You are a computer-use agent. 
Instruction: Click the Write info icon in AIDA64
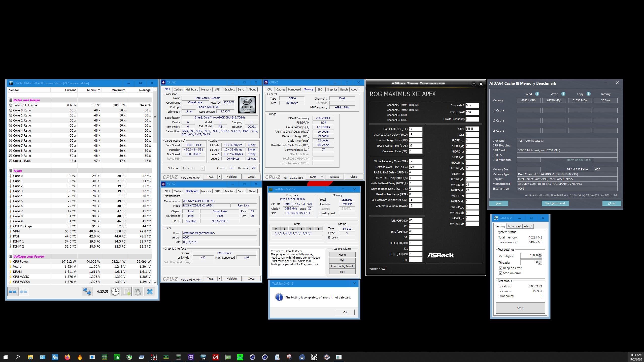coord(563,94)
